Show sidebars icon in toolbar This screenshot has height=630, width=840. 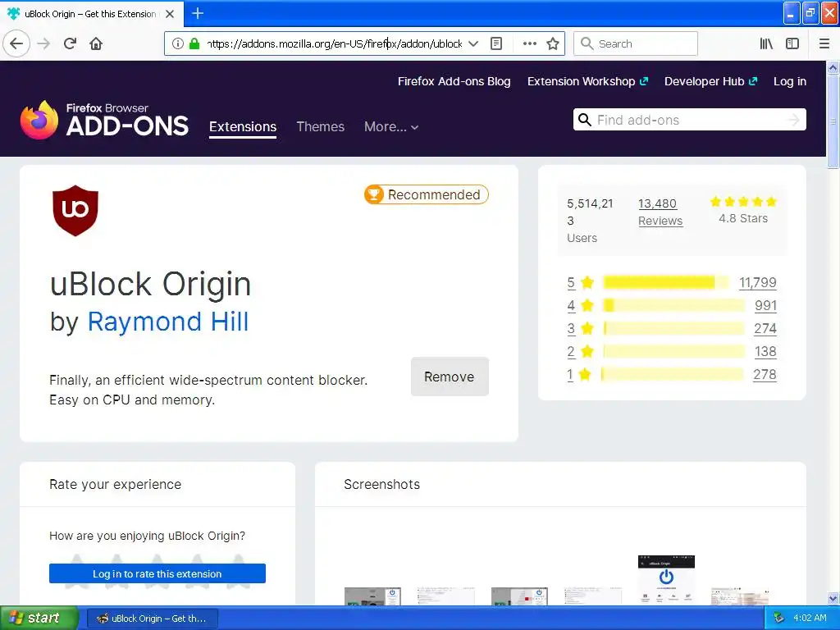click(792, 43)
